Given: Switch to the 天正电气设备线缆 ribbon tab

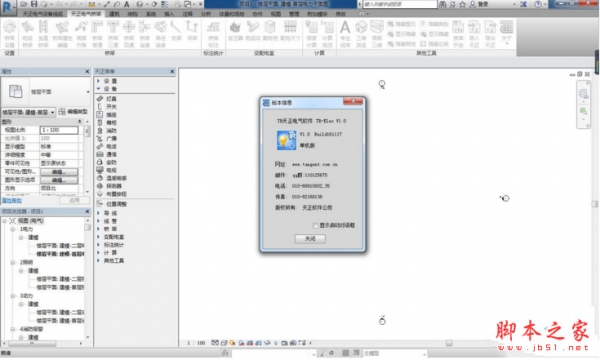Looking at the screenshot, I should [42, 14].
